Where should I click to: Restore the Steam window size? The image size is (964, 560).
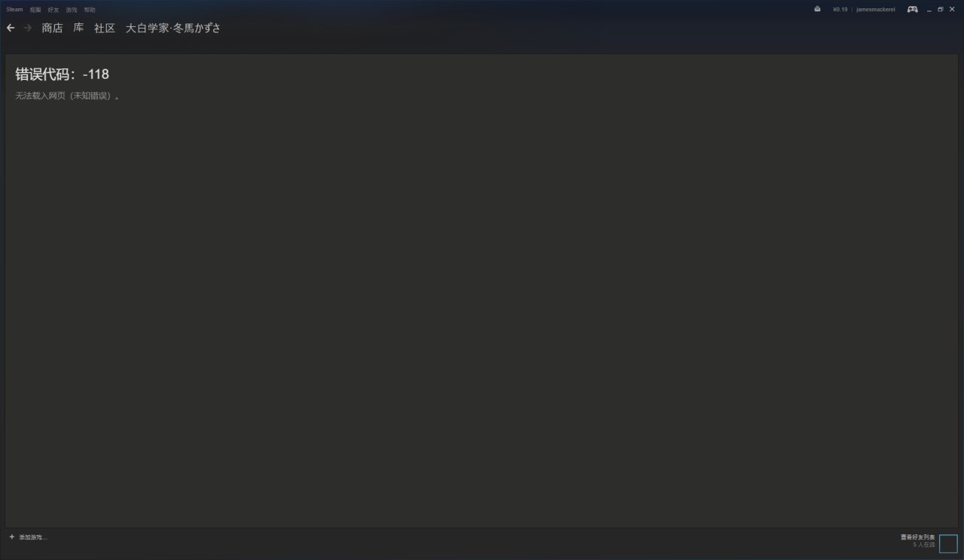[940, 9]
